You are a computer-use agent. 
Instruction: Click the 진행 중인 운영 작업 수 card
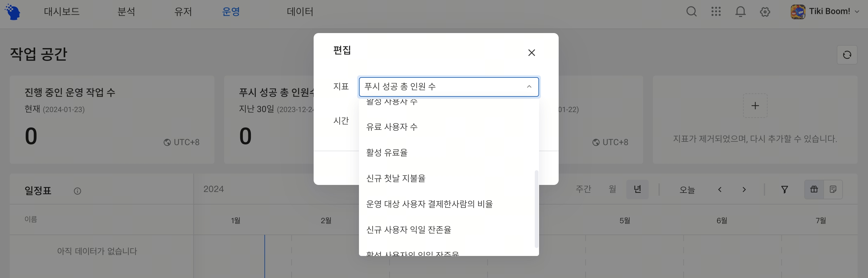point(112,120)
